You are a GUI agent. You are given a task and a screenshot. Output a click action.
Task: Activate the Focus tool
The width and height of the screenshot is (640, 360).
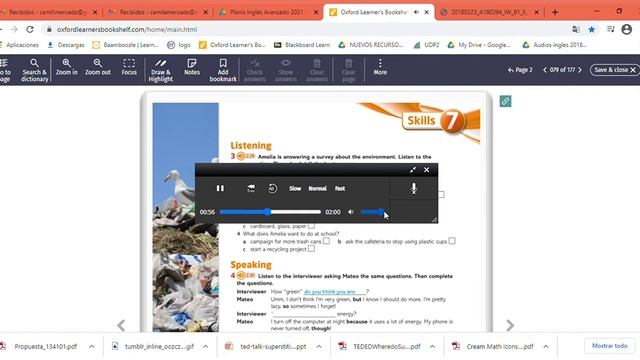click(129, 67)
